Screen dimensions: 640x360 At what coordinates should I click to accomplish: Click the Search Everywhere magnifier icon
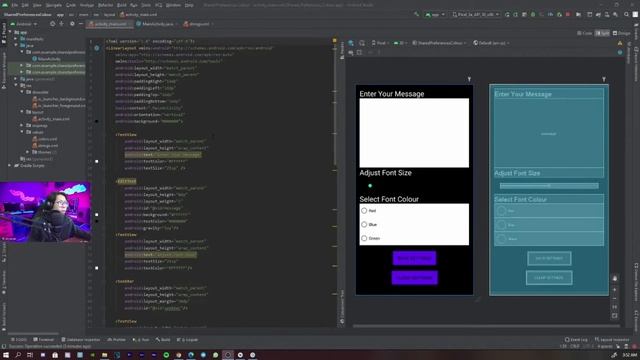point(627,14)
